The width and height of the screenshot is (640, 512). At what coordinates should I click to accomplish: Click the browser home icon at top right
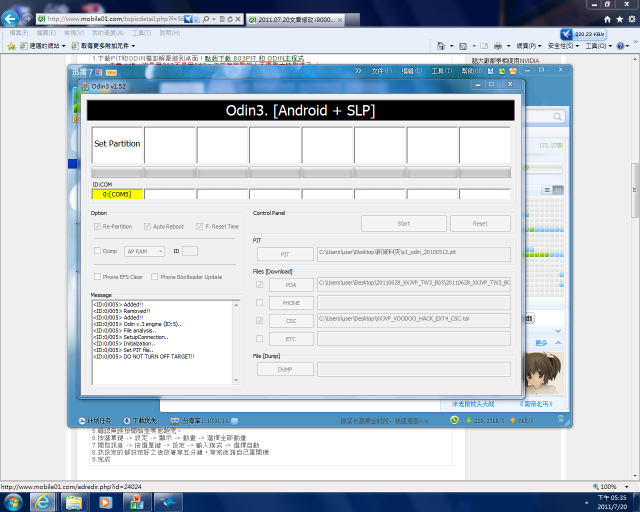click(607, 19)
